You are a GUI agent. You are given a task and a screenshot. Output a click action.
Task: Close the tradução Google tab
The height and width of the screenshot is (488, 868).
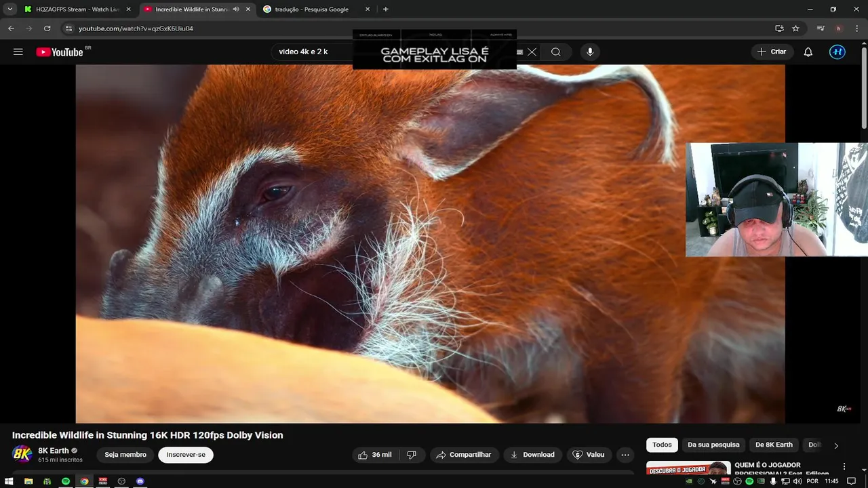(368, 9)
